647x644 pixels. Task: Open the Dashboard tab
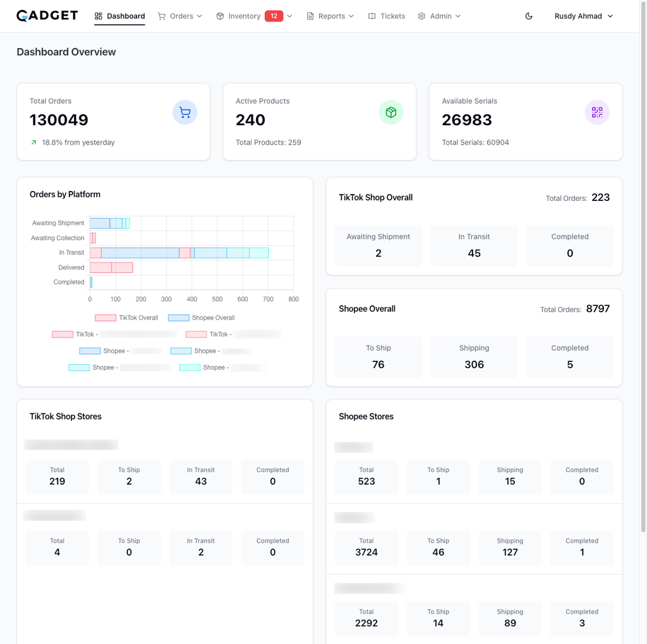pos(119,16)
